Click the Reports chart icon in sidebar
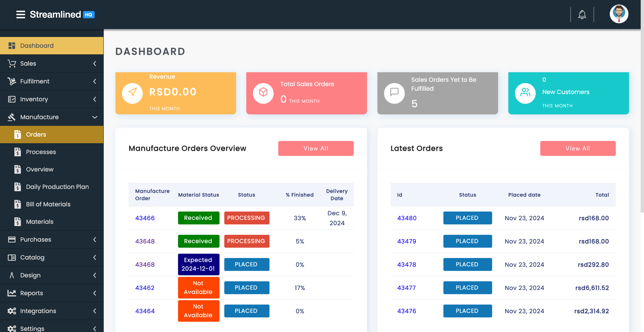Viewport: 644px width, 332px height. [x=12, y=293]
